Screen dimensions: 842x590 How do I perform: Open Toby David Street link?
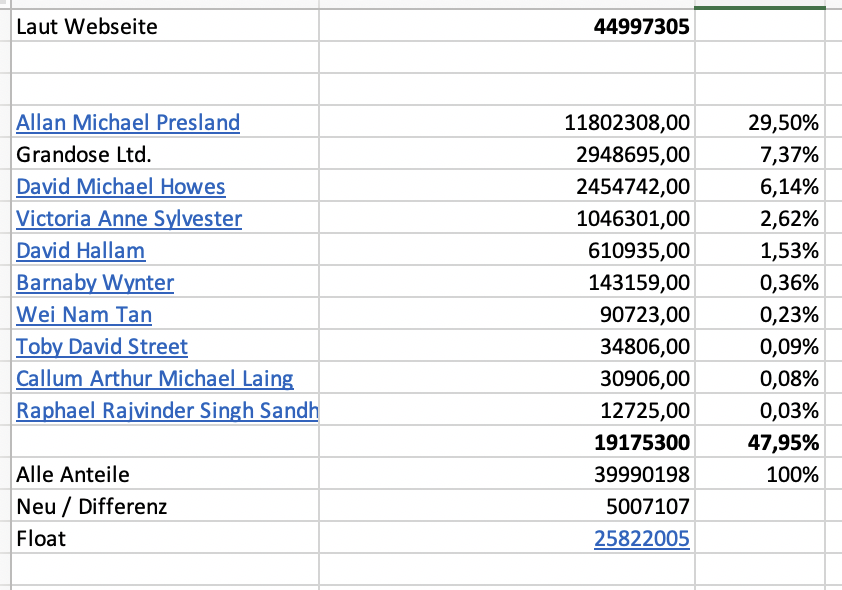point(102,347)
